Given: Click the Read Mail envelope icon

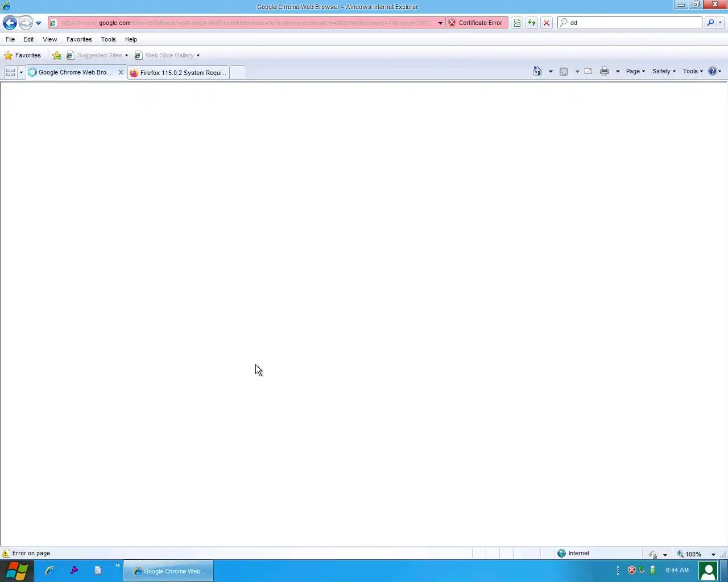Looking at the screenshot, I should coord(589,71).
